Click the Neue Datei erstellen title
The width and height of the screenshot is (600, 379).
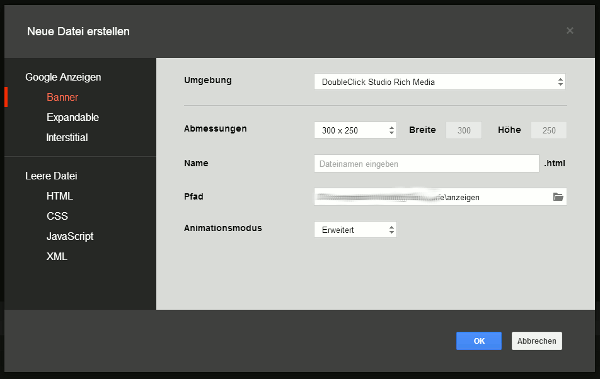pyautogui.click(x=78, y=31)
